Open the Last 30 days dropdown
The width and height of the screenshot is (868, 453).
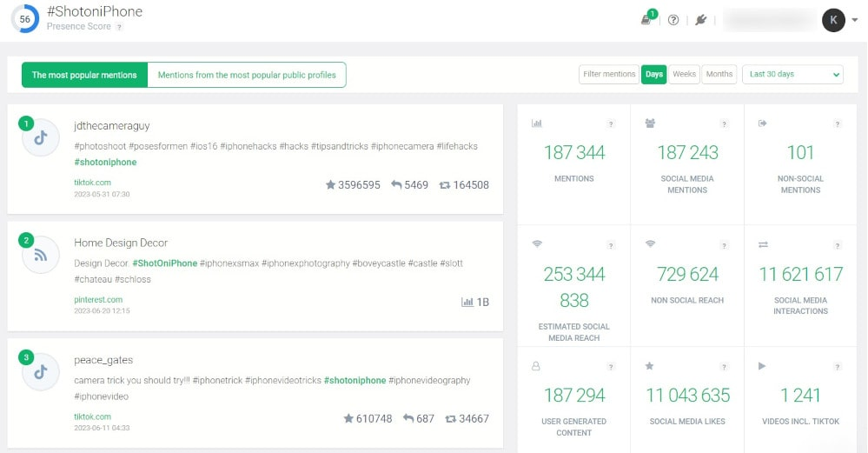[x=792, y=74]
